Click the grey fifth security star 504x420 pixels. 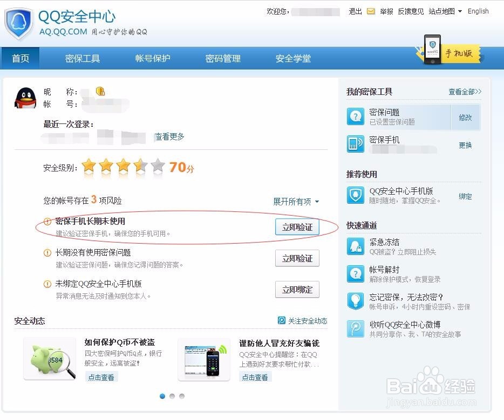(x=158, y=166)
